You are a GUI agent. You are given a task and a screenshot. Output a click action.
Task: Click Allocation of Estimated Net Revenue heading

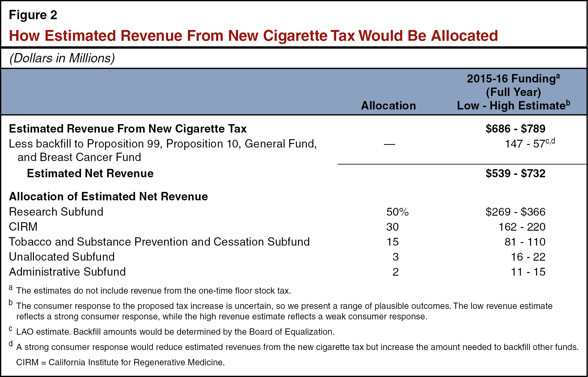108,196
